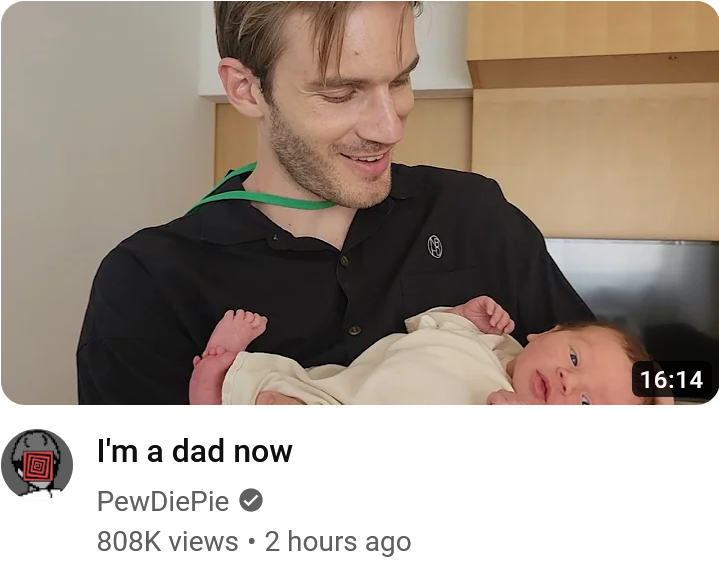Click the wooden cabinet in the thumbnail
This screenshot has width=719, height=580.
click(594, 119)
